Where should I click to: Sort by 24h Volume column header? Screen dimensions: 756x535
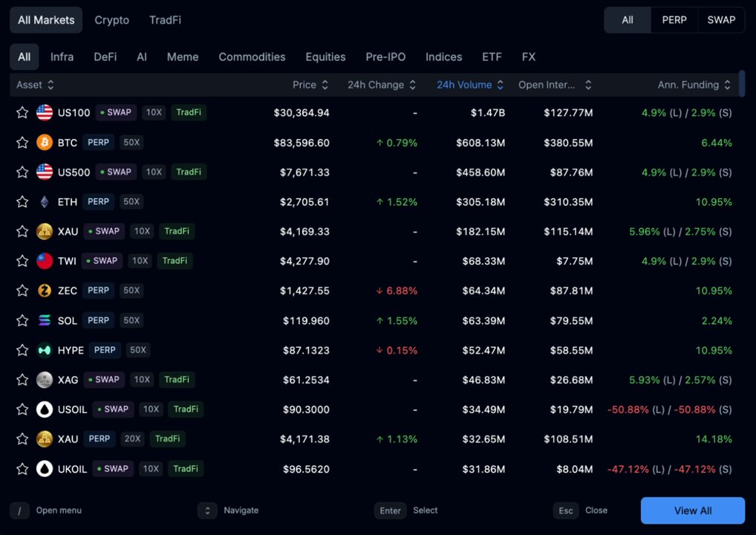470,85
